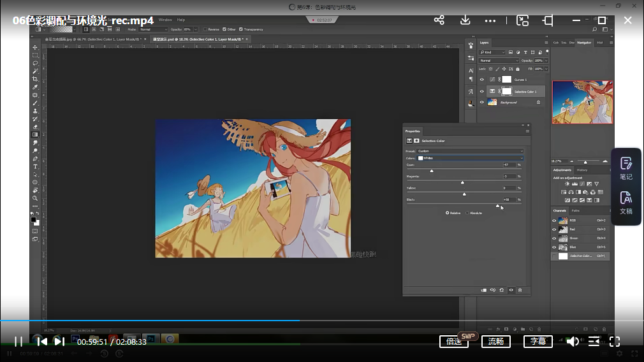Open the Properties panel menu
The width and height of the screenshot is (644, 362).
(x=527, y=131)
